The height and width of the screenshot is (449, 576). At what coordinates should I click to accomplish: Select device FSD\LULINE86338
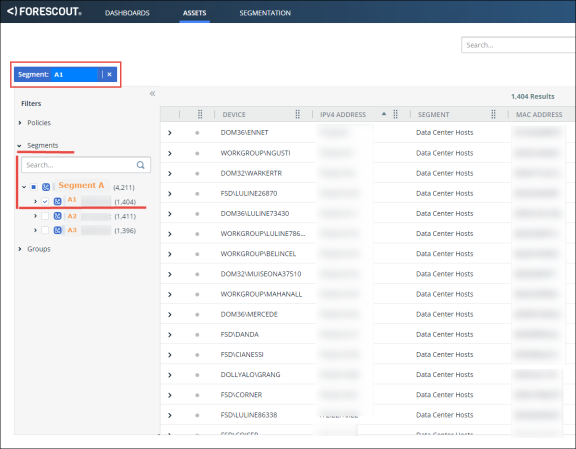[x=249, y=415]
